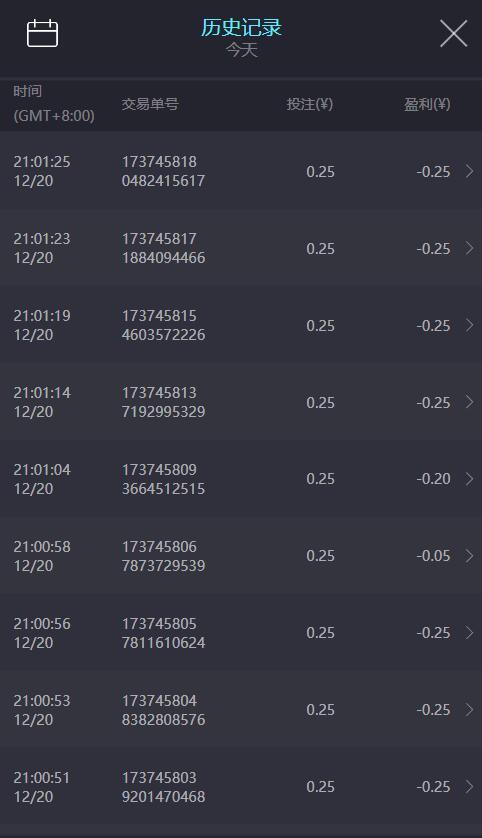The image size is (482, 838).
Task: Select transaction number 1737458171884094466
Action: click(163, 248)
